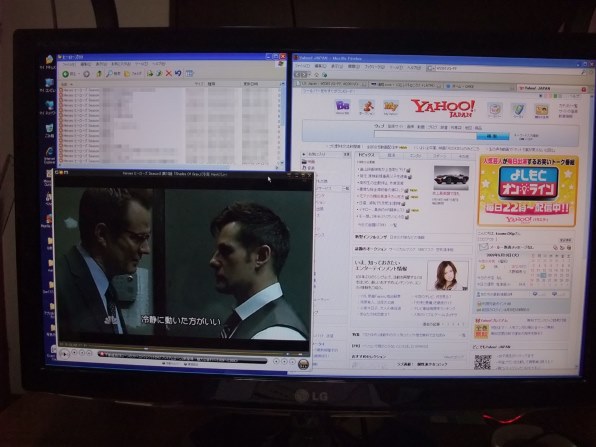Open My Documents desktop icon
The height and width of the screenshot is (447, 596).
(x=49, y=62)
